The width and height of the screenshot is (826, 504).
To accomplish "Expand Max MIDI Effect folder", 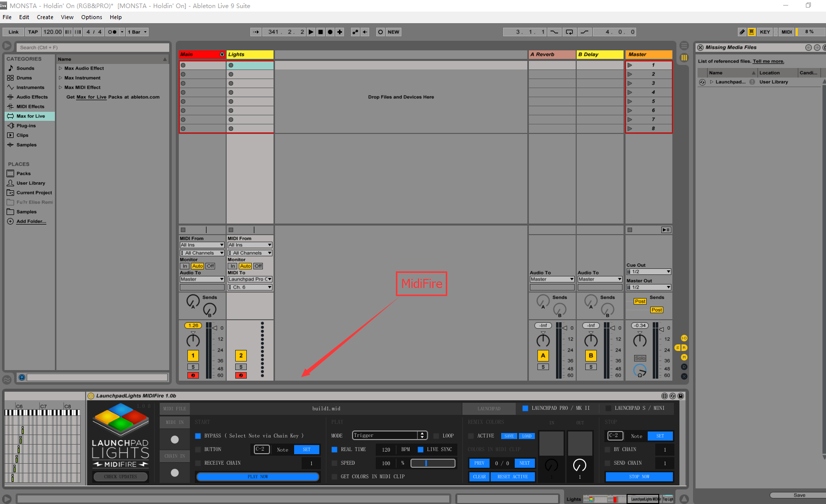I will [60, 88].
